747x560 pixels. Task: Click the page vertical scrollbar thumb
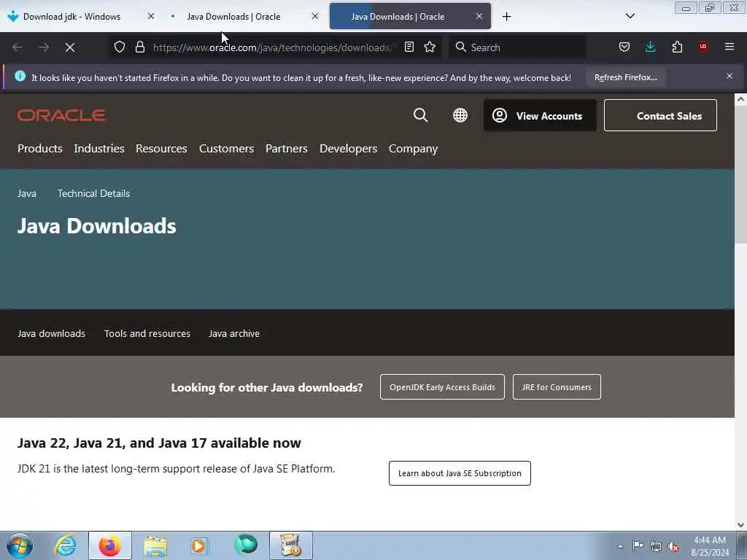coord(741,176)
